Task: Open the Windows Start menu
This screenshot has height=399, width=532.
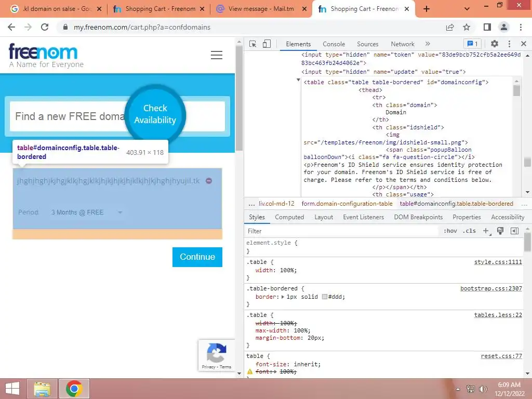Action: click(12, 389)
